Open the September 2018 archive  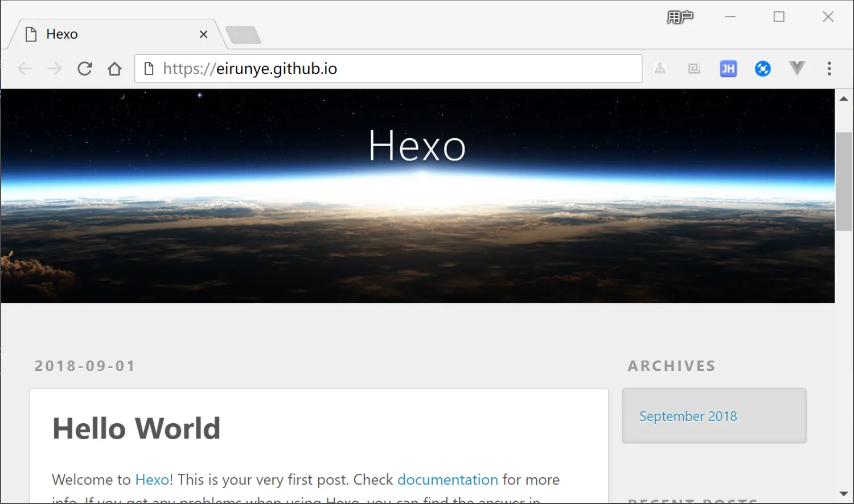point(688,416)
